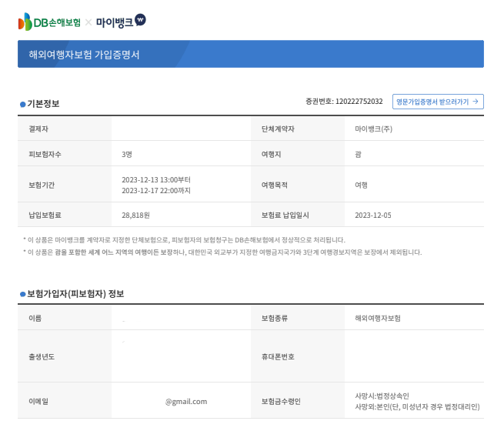The image size is (504, 431).
Task: Click the arrow icon in 영문가입증명서 button
Action: pyautogui.click(x=476, y=102)
